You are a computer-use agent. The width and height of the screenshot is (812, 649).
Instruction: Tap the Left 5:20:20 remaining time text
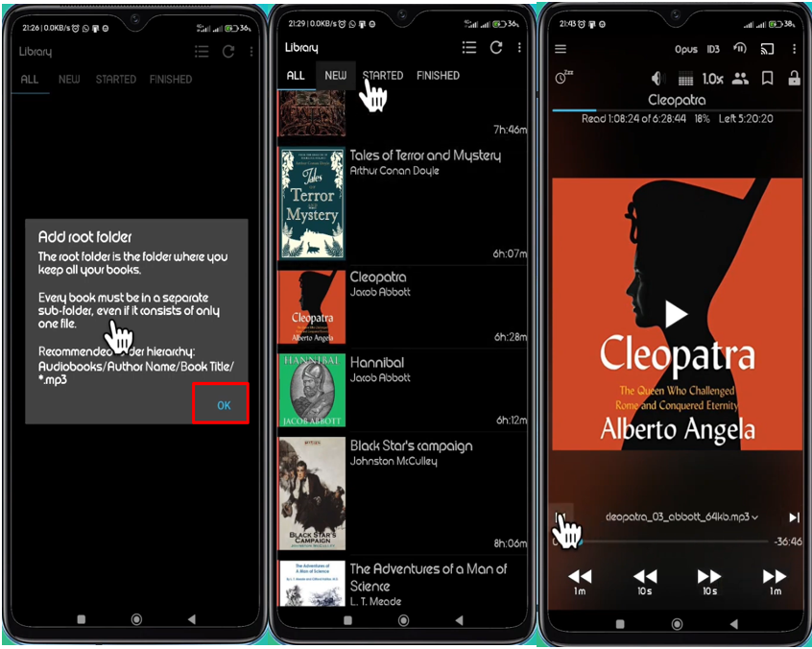click(x=746, y=119)
